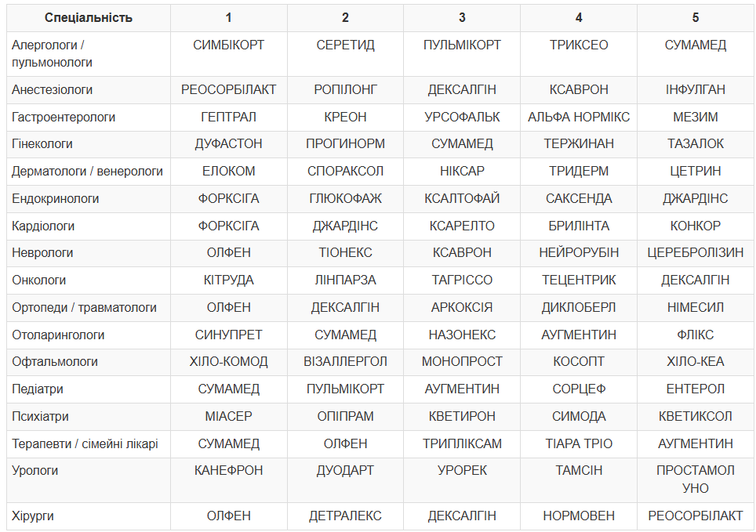Image resolution: width=756 pixels, height=532 pixels.
Task: Click the ВІЗАЛЛЕРГОЛ cell
Action: (x=345, y=361)
